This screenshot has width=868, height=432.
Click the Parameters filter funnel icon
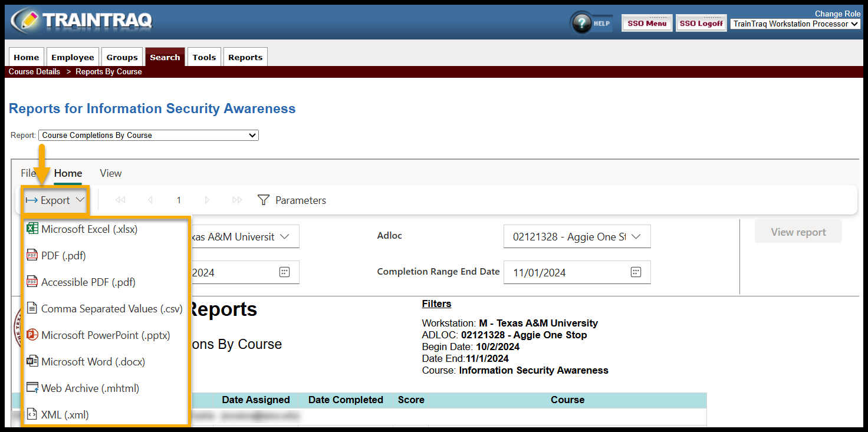tap(264, 200)
